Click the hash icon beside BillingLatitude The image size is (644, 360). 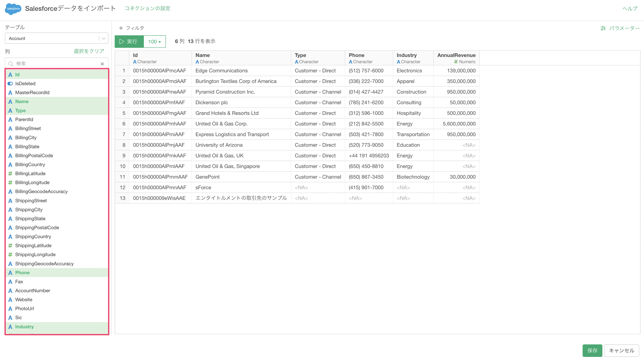[10, 173]
